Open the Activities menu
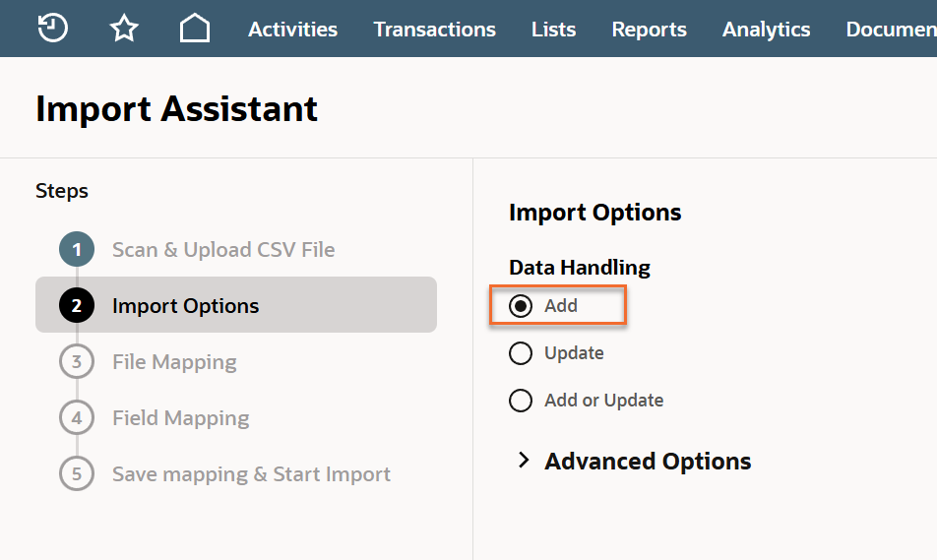The width and height of the screenshot is (937, 560). 292,30
